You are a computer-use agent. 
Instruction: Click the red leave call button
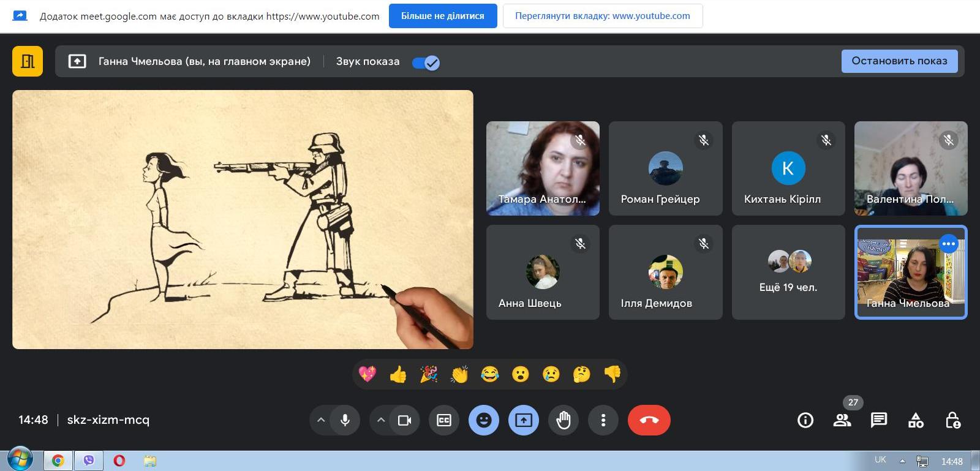click(649, 420)
